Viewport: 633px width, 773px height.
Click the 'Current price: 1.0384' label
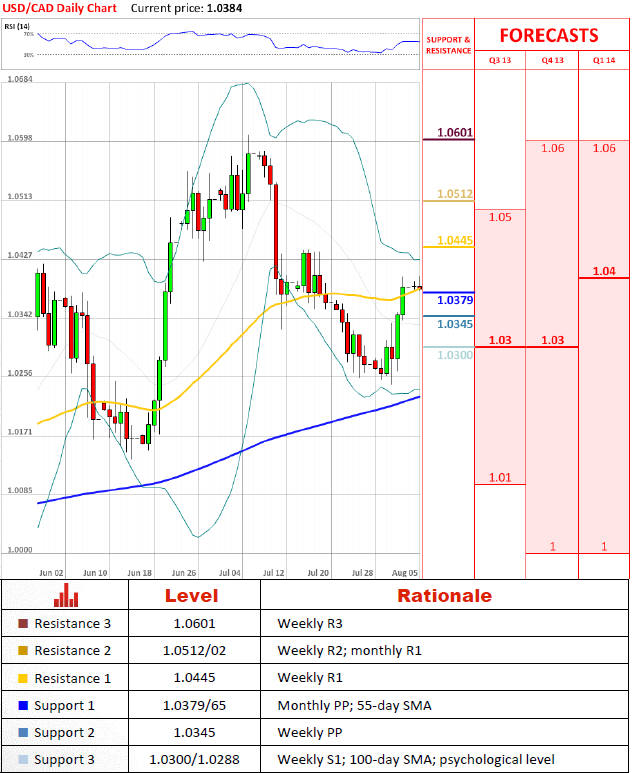[186, 8]
